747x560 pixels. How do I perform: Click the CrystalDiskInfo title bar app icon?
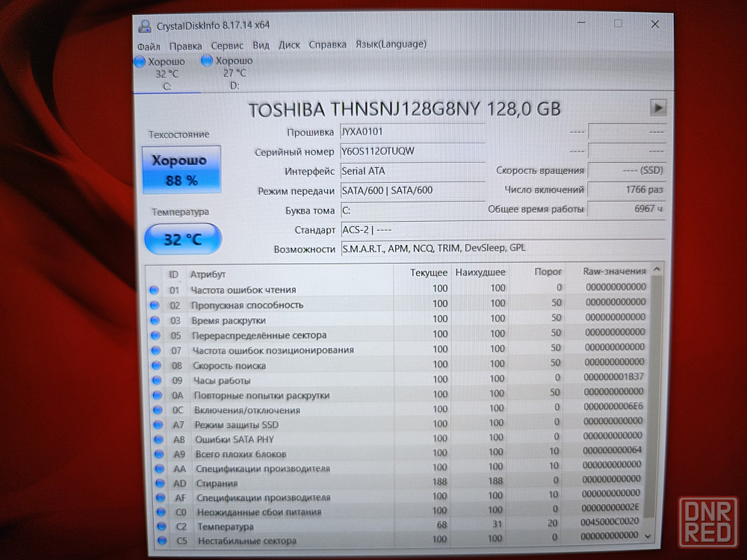click(144, 25)
